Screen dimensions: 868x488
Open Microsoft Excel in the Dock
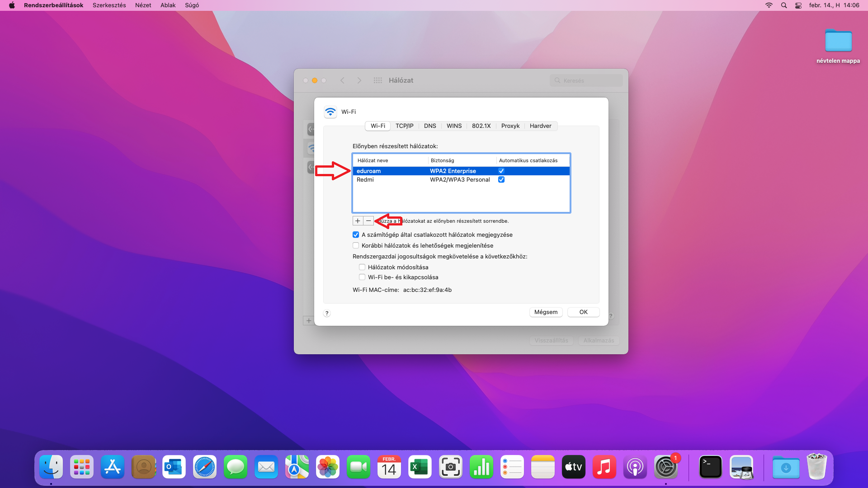click(420, 467)
